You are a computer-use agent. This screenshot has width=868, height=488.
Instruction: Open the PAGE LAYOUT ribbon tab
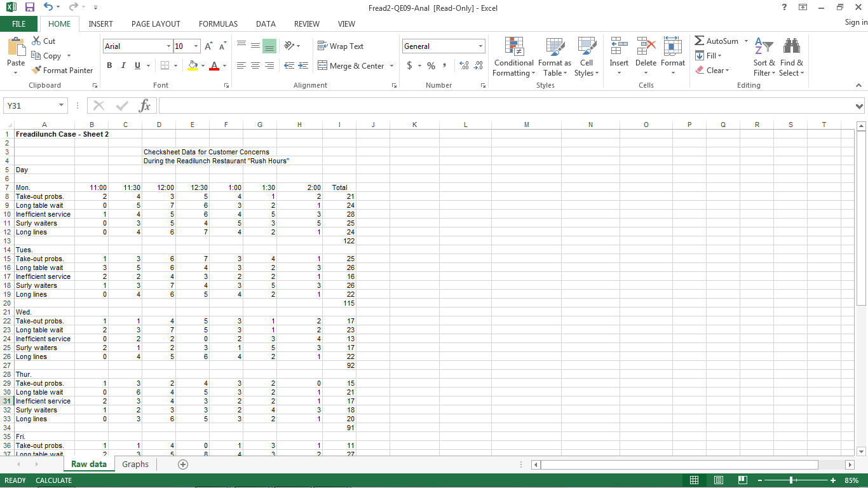[156, 24]
